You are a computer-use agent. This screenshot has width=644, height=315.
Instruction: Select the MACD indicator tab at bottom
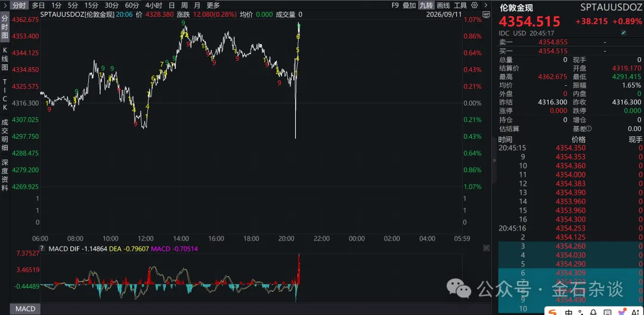(26, 309)
